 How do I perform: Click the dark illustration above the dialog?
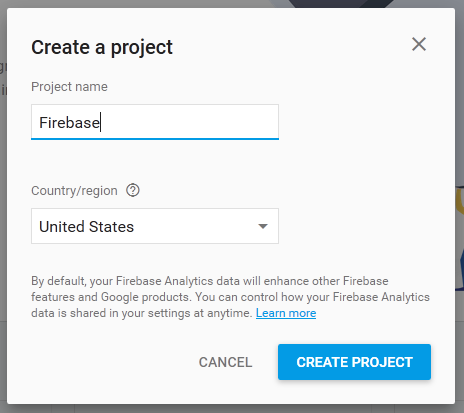point(342,3)
